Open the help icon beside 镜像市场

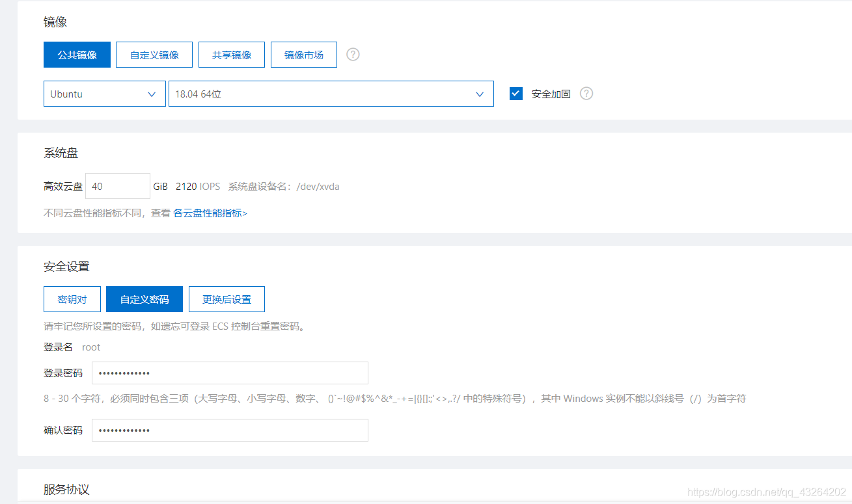point(353,55)
